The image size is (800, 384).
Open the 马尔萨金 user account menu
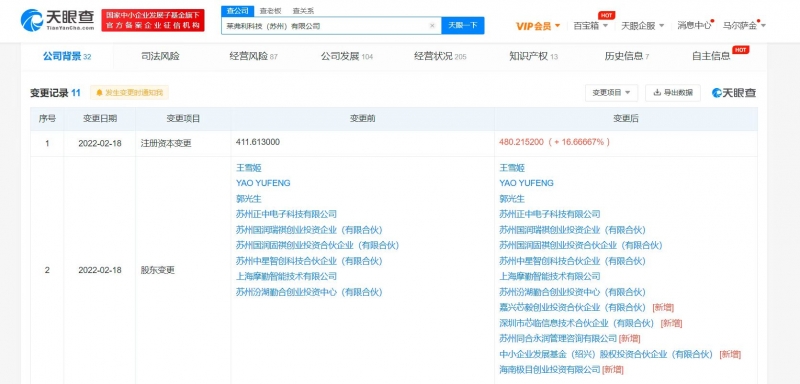(x=744, y=25)
